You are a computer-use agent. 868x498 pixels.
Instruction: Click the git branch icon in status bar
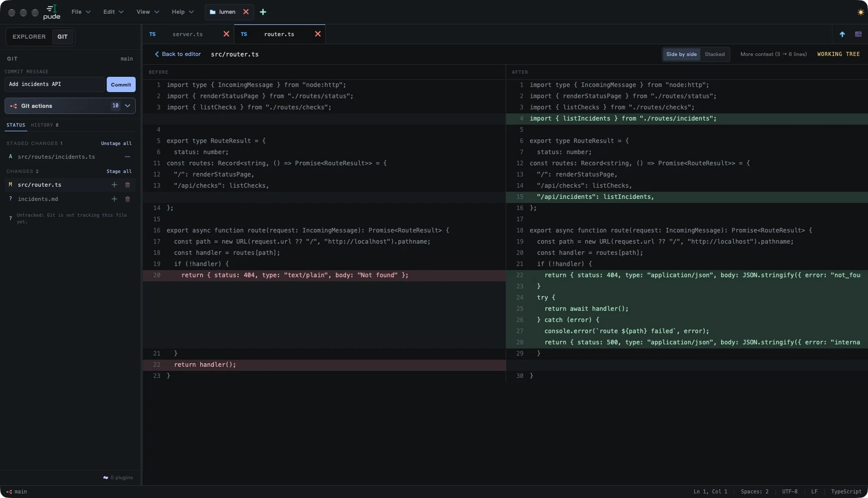click(x=9, y=492)
